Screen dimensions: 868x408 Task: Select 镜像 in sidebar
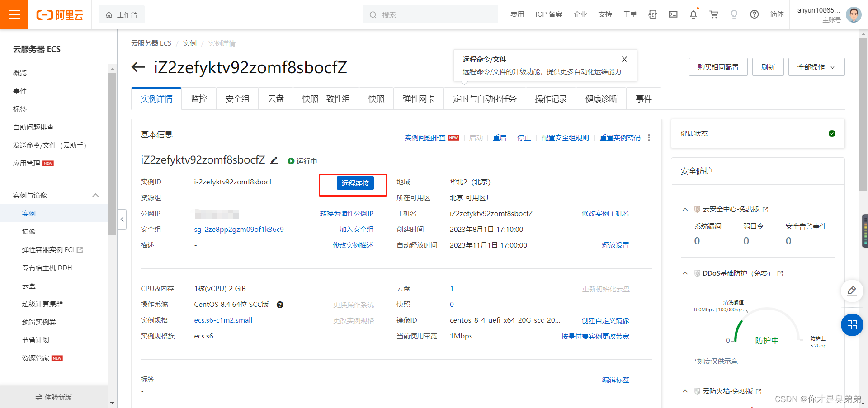click(29, 232)
